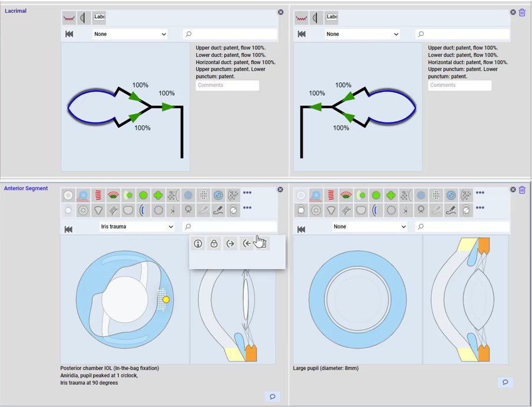Select the freehand pen tool in Iris trauma toolbar

tap(218, 210)
